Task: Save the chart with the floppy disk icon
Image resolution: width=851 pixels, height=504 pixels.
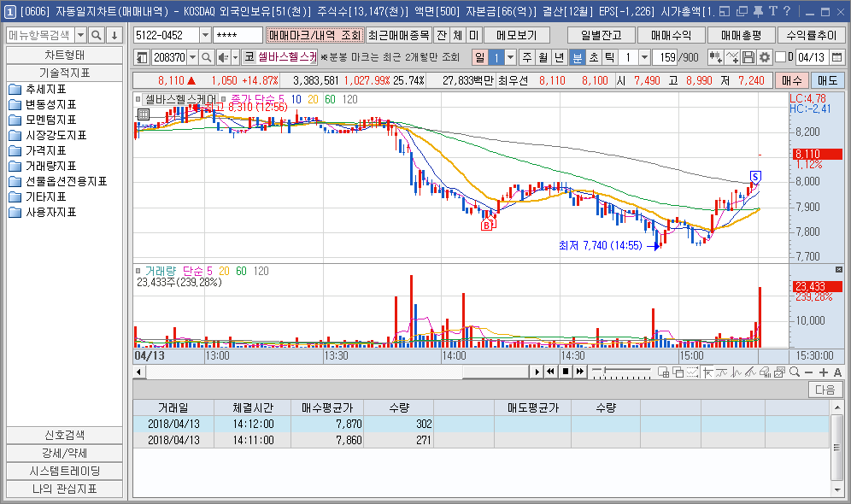Action: 748,57
